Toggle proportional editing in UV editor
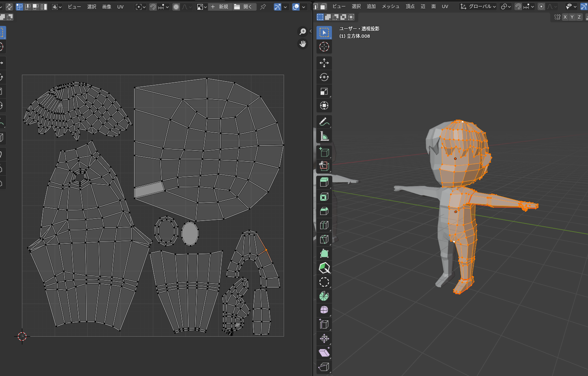This screenshot has height=376, width=588. (x=176, y=7)
